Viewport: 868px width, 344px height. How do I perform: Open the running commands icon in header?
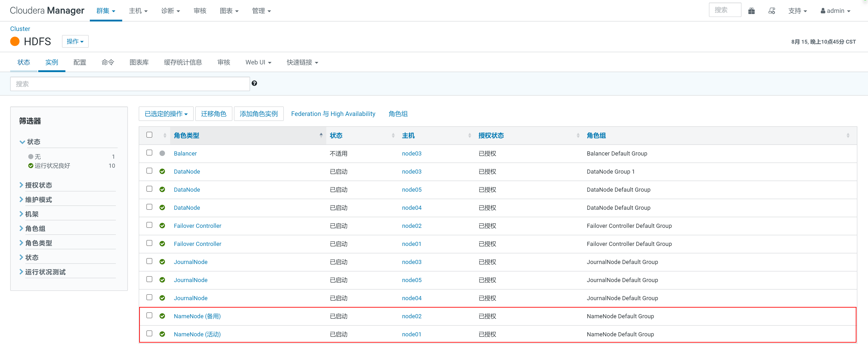point(772,11)
